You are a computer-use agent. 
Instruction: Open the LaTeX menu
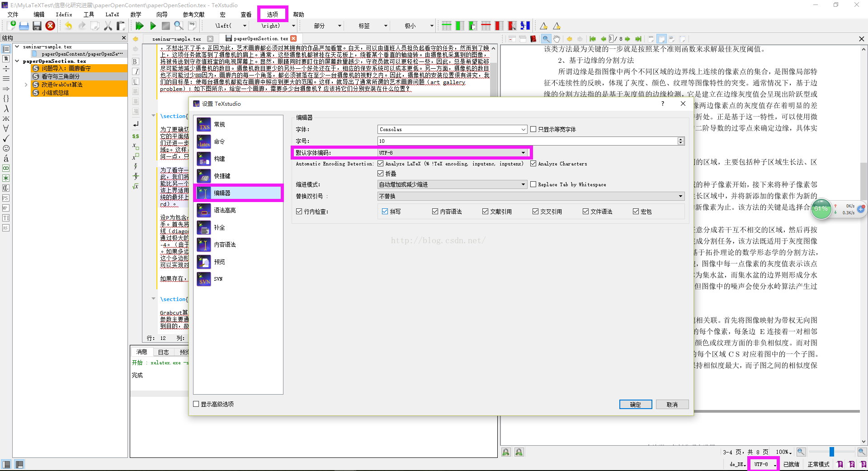112,14
